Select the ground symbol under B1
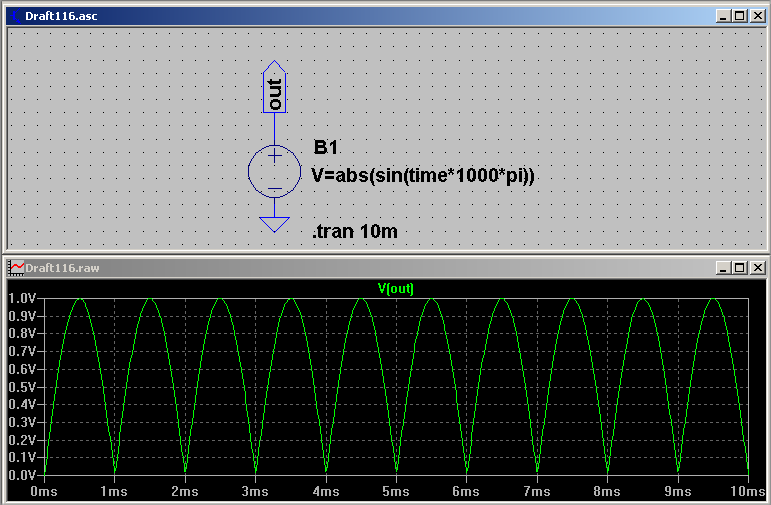The image size is (771, 505). [x=274, y=224]
